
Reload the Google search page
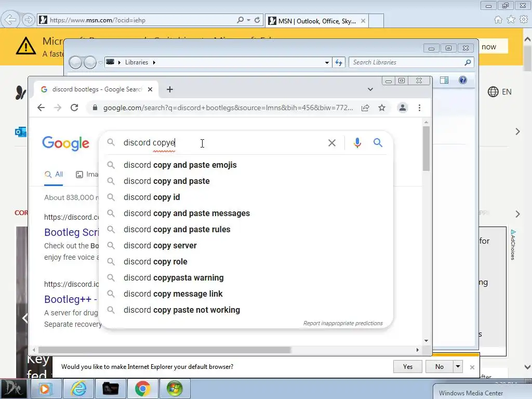tap(74, 108)
